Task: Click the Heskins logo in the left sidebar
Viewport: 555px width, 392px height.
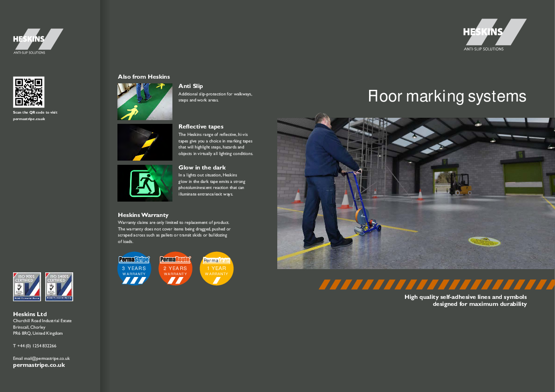Action: 38,41
